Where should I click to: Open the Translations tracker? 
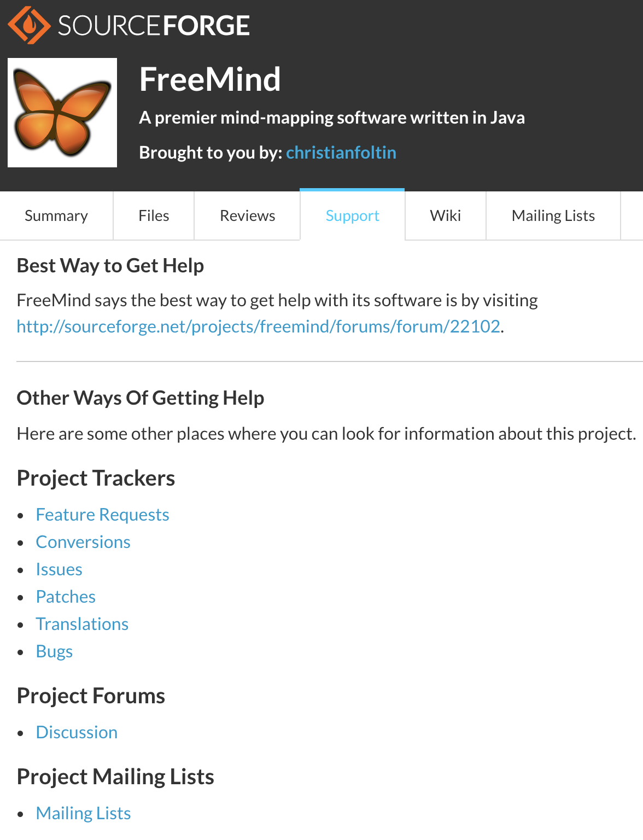click(82, 624)
